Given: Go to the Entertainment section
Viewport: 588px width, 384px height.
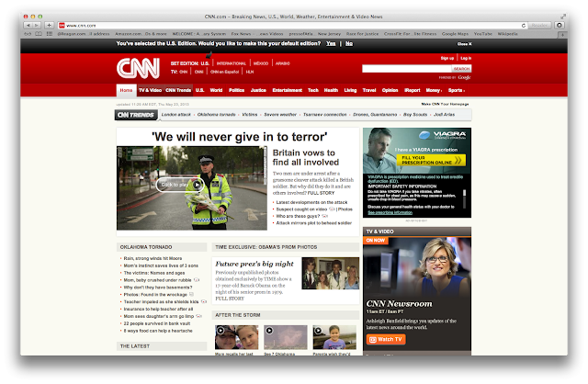Looking at the screenshot, I should coord(287,90).
